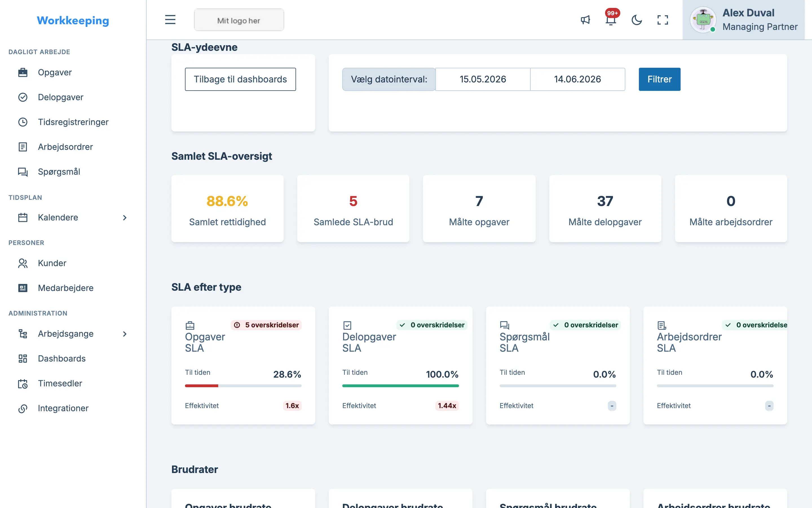The image size is (812, 508).
Task: Click the 5 Samlede SLA-brud card
Action: tap(353, 208)
